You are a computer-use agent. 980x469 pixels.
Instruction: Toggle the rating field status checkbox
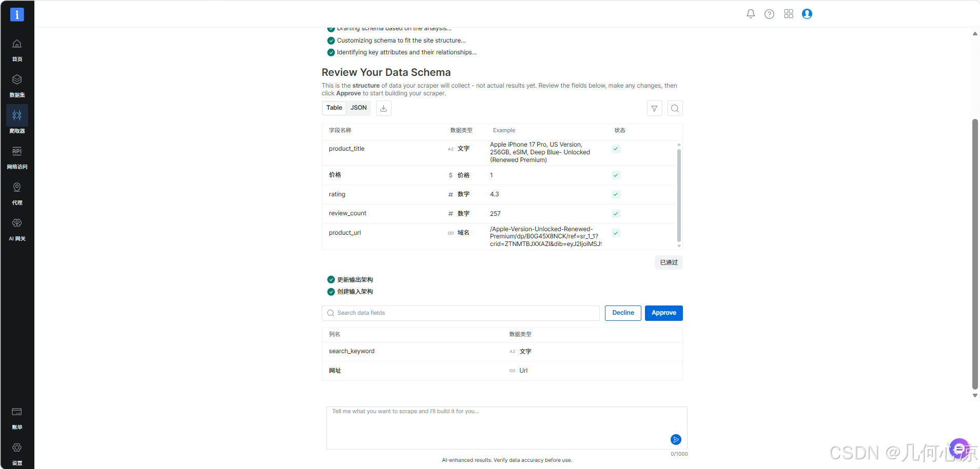click(616, 194)
